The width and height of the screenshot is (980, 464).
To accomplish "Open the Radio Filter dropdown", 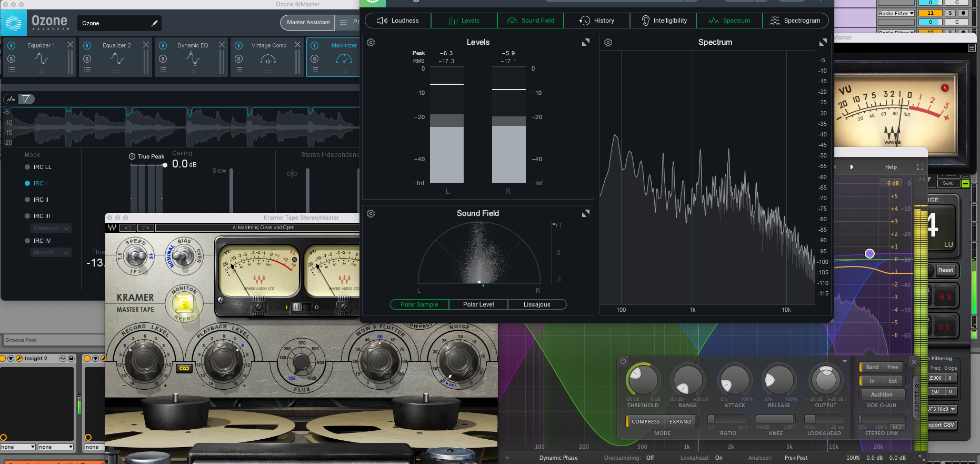I will tap(896, 13).
